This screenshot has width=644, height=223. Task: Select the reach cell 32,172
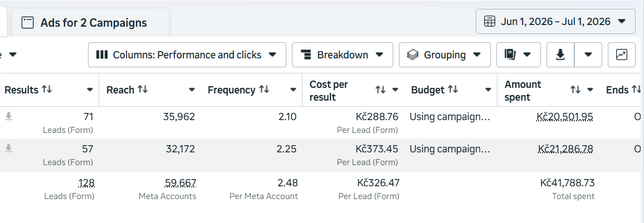tap(180, 149)
